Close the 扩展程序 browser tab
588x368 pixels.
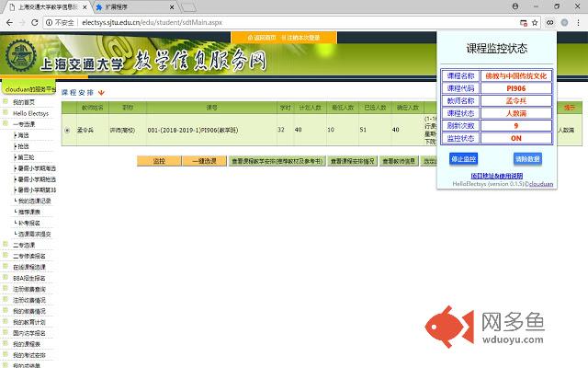pyautogui.click(x=172, y=7)
